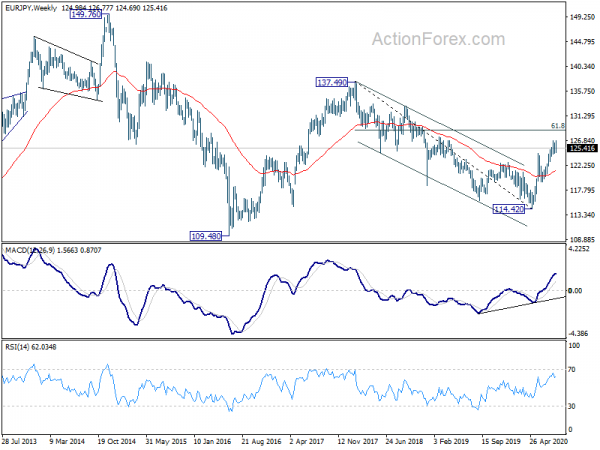Click the 61.8 Fibonacci level label
Screen dimensions: 600x450
[x=558, y=126]
